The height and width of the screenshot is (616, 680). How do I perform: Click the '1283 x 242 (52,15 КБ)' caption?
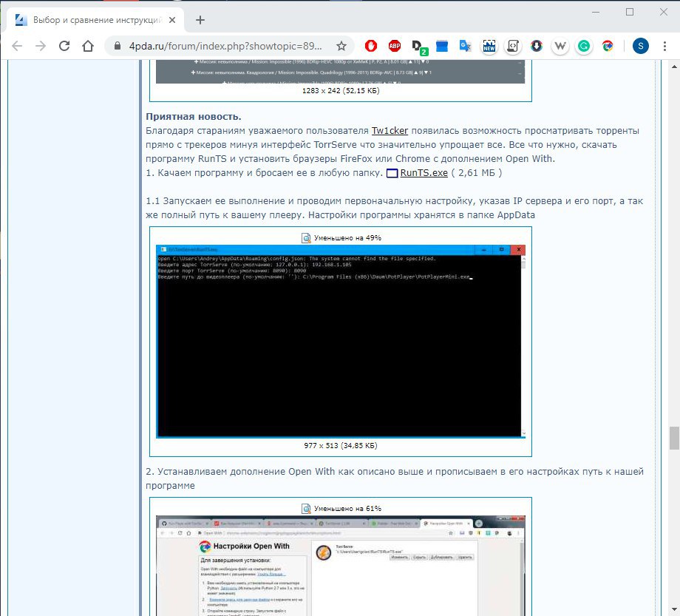pyautogui.click(x=341, y=91)
